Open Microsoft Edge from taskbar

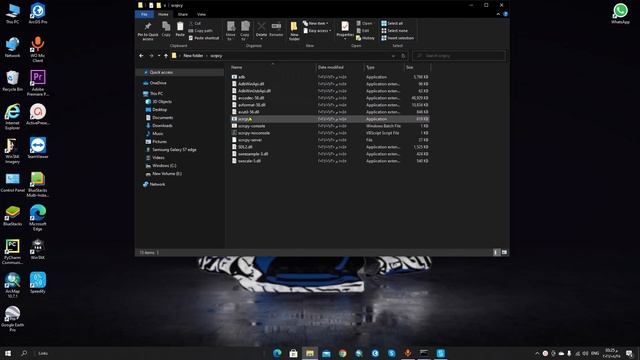(x=277, y=353)
